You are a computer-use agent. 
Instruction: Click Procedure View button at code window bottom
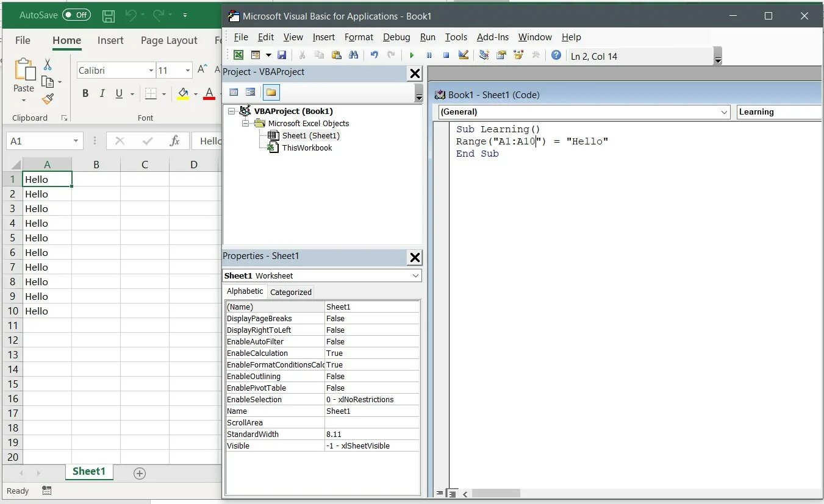pos(440,493)
